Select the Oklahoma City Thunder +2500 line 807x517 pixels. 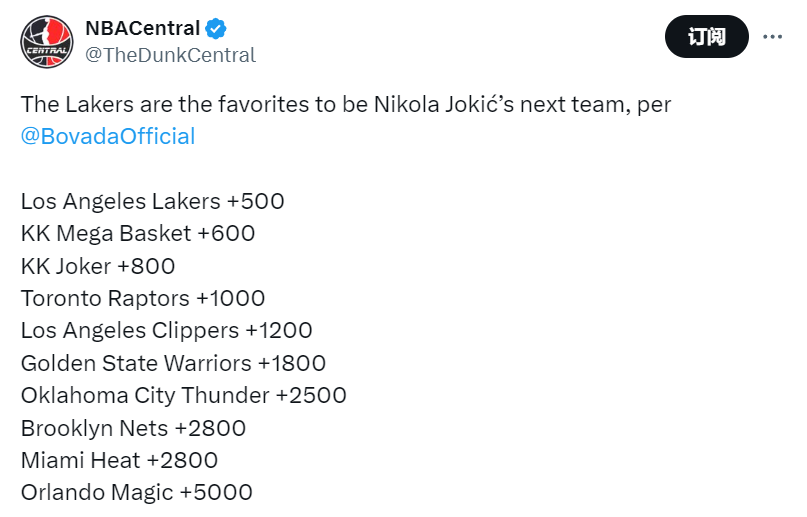[x=184, y=396]
